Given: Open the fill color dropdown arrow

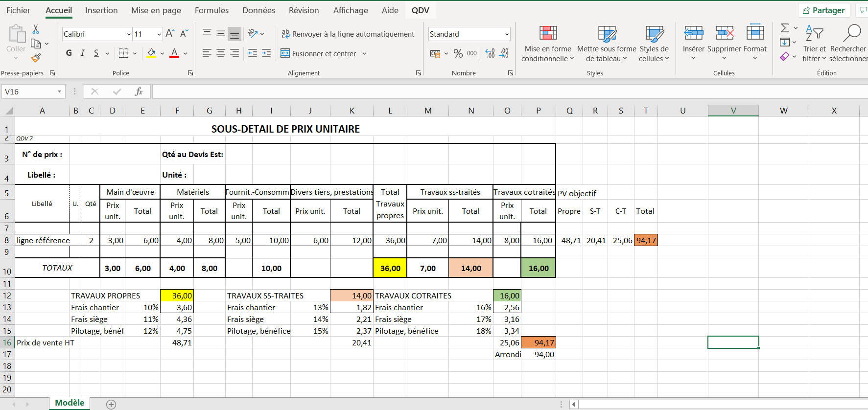Looking at the screenshot, I should [x=162, y=53].
